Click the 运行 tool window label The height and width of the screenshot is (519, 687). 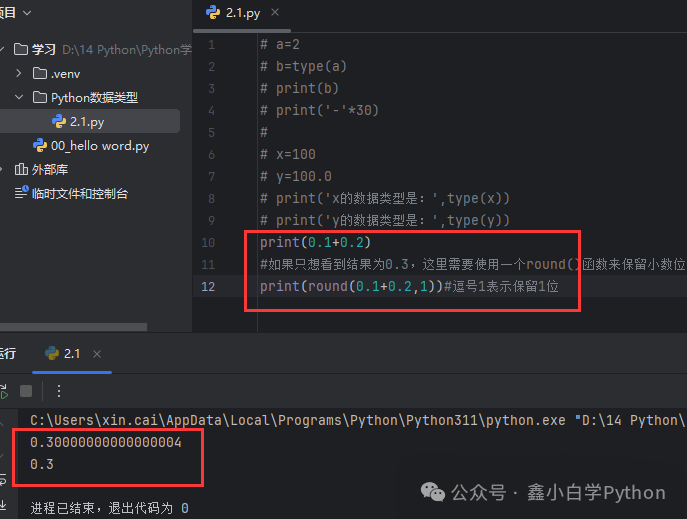click(7, 353)
